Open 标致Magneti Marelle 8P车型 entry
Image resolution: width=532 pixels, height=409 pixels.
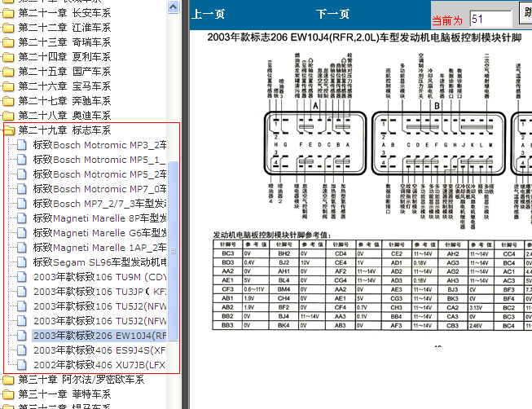(99, 218)
